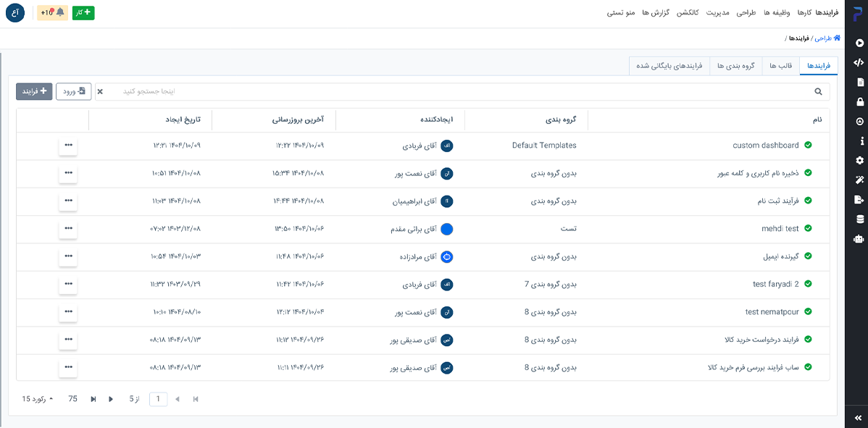Click inside the search input field
868x428 pixels.
435,91
